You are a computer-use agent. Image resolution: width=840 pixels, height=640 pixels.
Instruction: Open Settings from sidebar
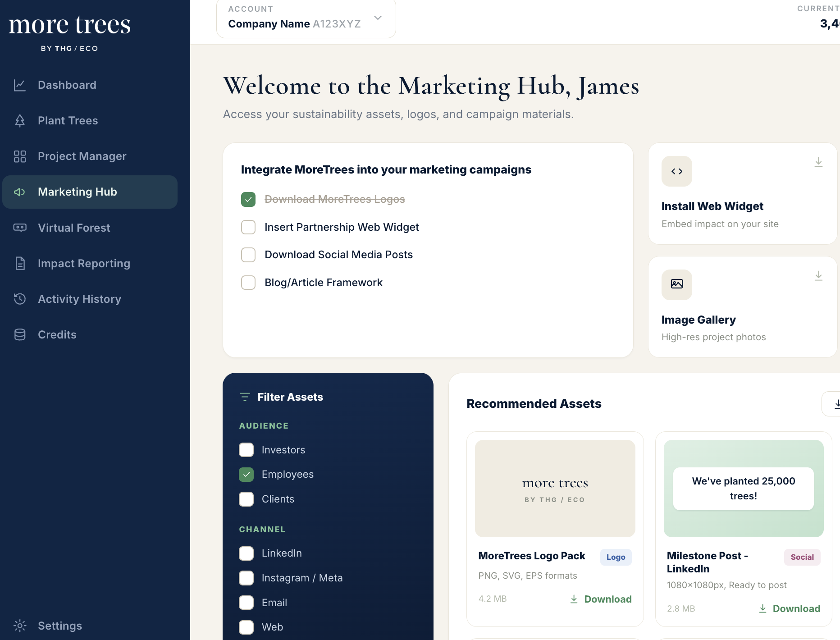tap(90, 626)
